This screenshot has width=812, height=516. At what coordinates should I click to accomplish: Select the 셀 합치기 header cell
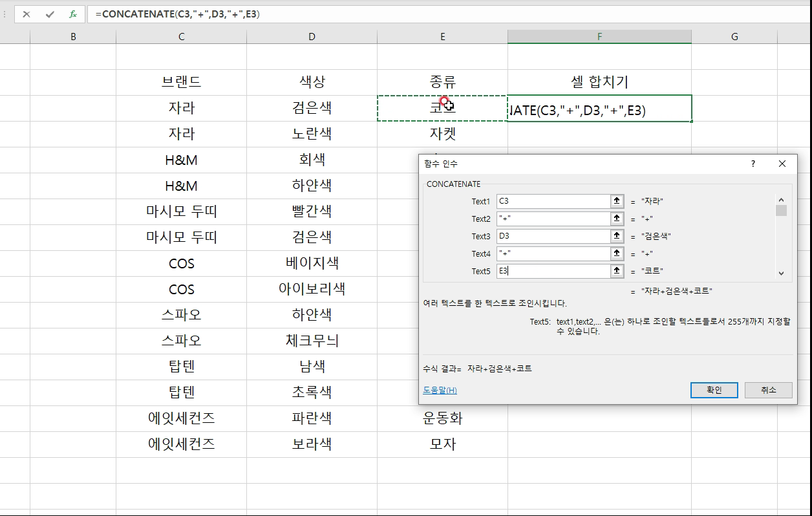tap(599, 82)
